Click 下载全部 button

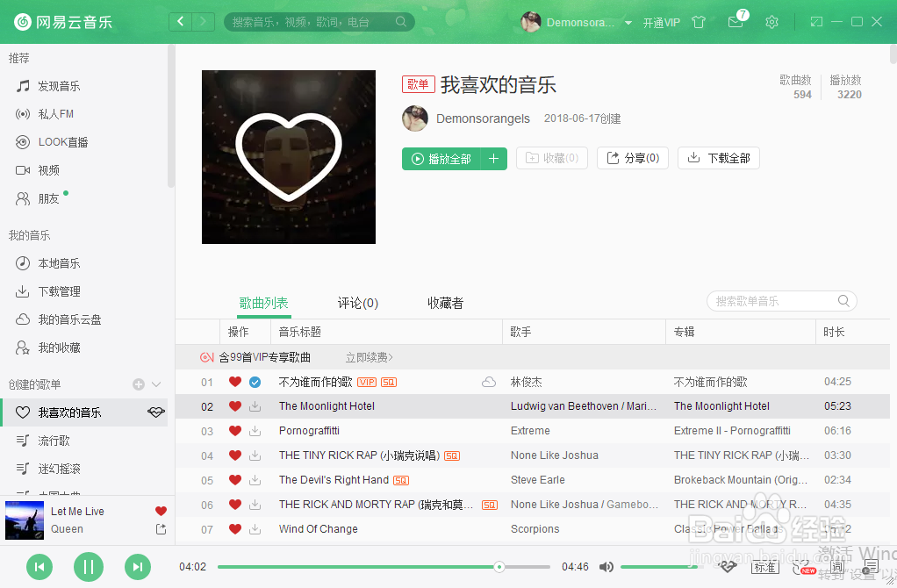tap(719, 158)
